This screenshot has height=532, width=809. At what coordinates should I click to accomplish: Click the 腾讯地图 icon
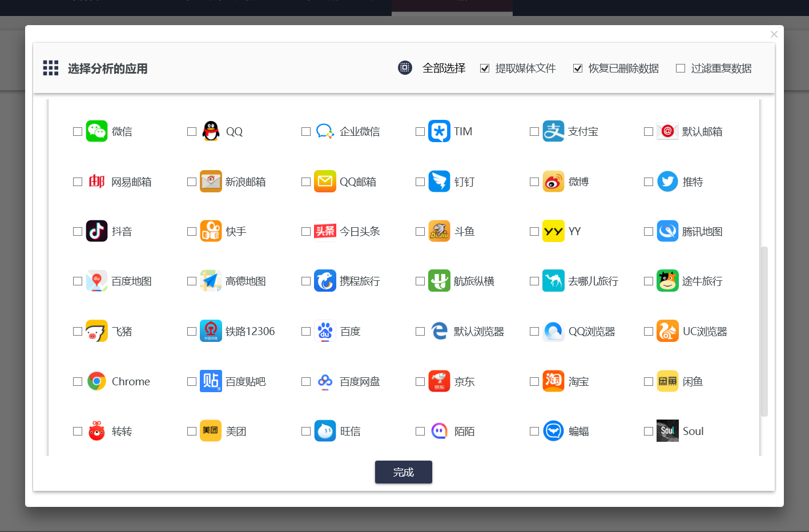point(667,231)
